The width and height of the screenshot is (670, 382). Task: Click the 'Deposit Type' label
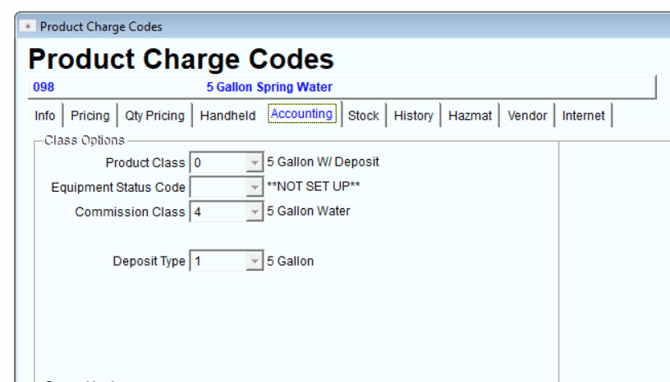(x=149, y=261)
